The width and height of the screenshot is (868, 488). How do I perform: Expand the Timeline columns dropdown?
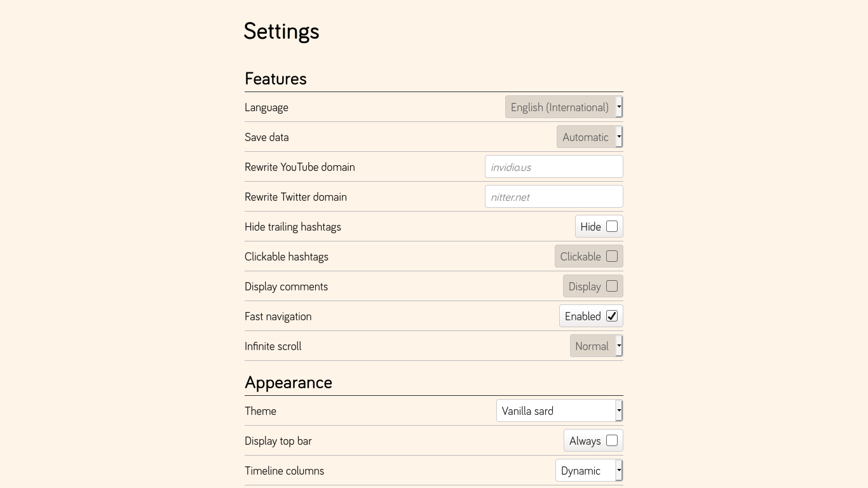pos(589,471)
